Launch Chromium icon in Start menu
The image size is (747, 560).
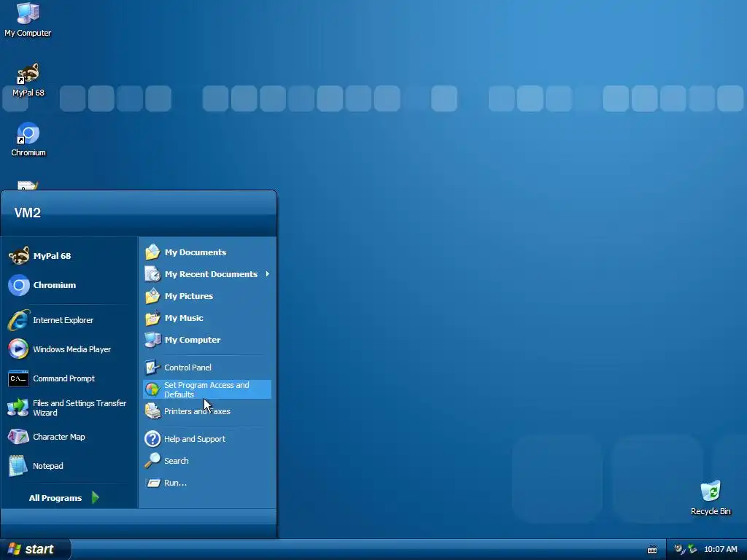point(19,285)
